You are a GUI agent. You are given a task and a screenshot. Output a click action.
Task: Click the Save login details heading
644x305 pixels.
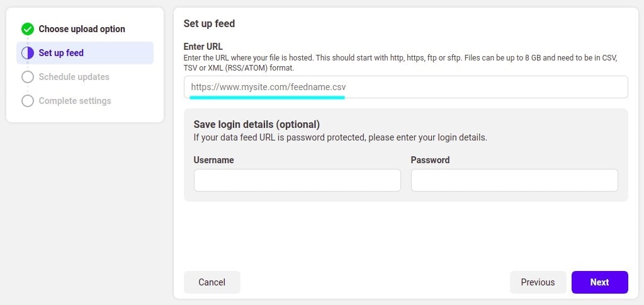click(x=257, y=124)
